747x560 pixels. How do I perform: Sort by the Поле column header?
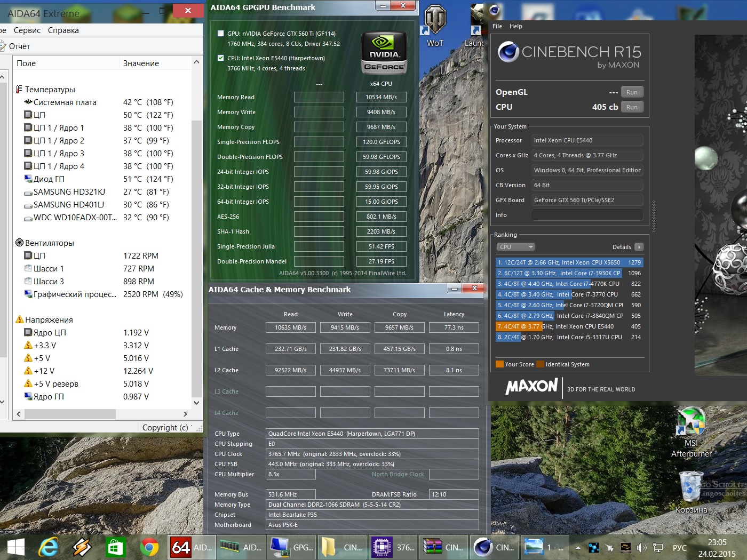(x=66, y=63)
